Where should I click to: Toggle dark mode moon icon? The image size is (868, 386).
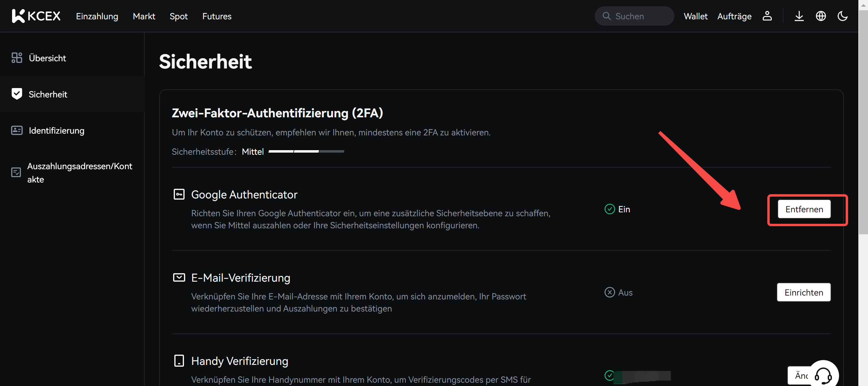tap(842, 16)
